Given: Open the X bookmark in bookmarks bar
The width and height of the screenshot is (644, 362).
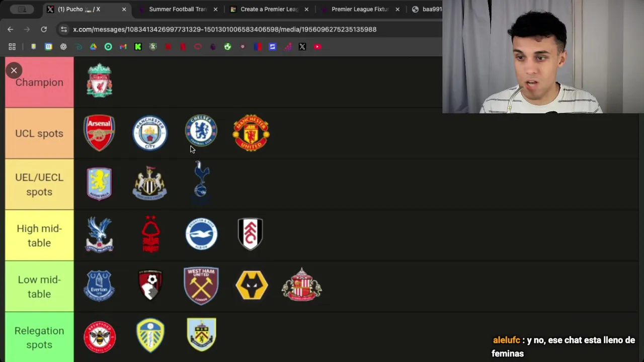Looking at the screenshot, I should coord(302,47).
